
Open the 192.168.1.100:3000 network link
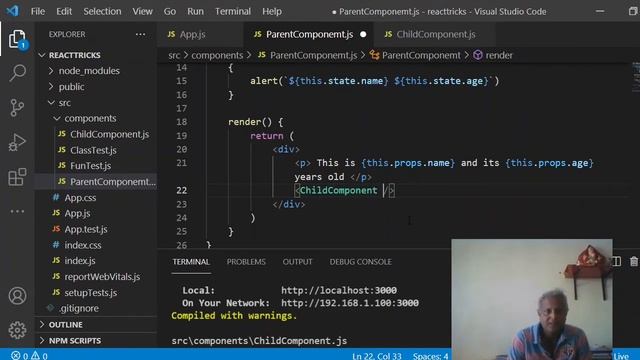(x=350, y=303)
